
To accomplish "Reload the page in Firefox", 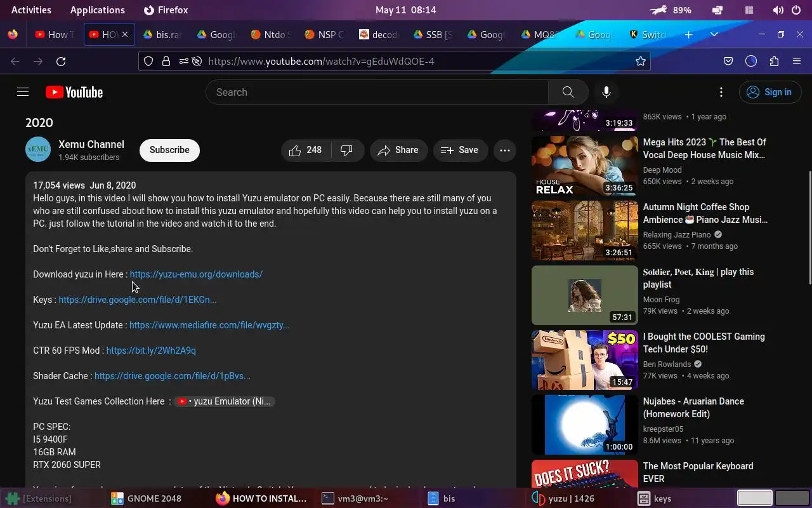I will point(61,61).
